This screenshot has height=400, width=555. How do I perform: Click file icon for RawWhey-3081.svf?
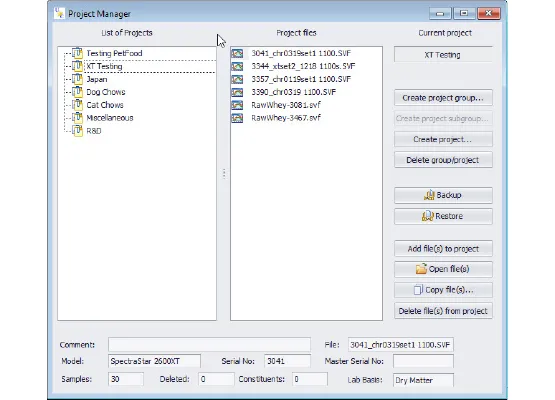point(237,105)
